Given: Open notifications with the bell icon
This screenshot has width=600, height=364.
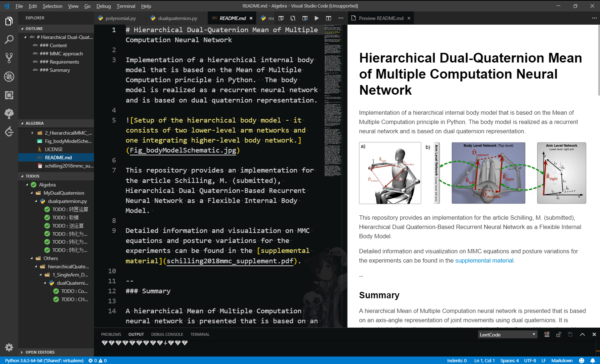Looking at the screenshot, I should click(x=592, y=360).
